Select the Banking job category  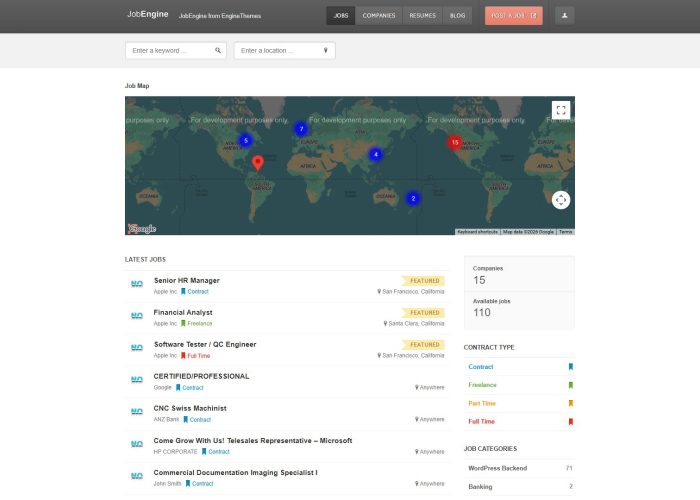tap(480, 487)
